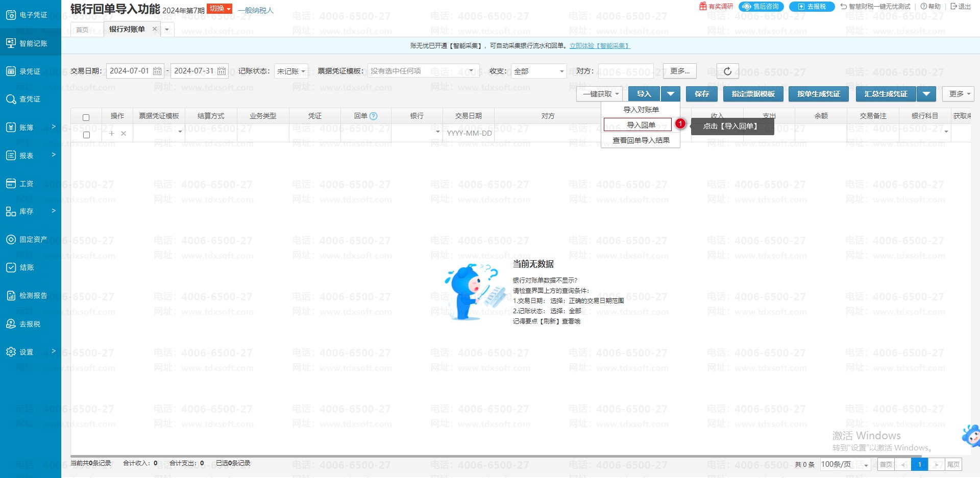Viewport: 980px width, 478px height.
Task: Check the first table row checkbox
Action: 86,135
